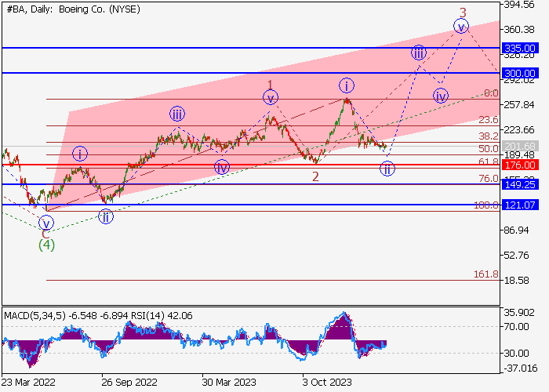Click the 223.66 price axis value

click(519, 130)
